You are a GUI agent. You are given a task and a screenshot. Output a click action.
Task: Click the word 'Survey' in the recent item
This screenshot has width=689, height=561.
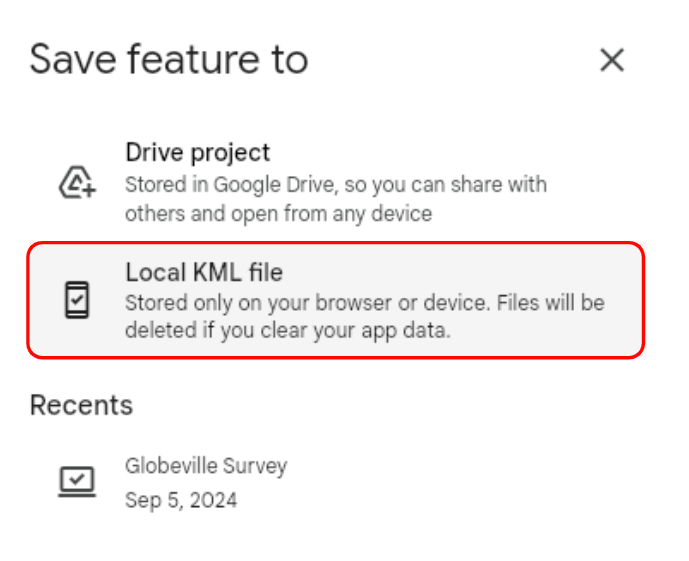pyautogui.click(x=257, y=466)
